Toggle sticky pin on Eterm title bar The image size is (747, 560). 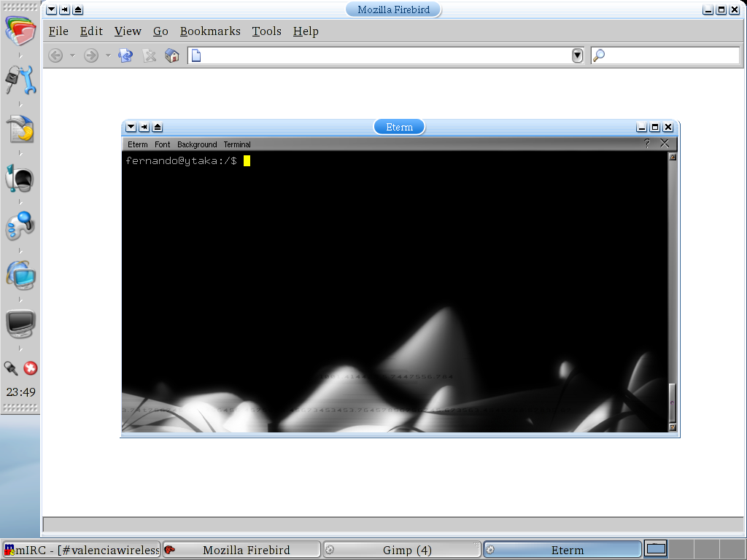144,127
